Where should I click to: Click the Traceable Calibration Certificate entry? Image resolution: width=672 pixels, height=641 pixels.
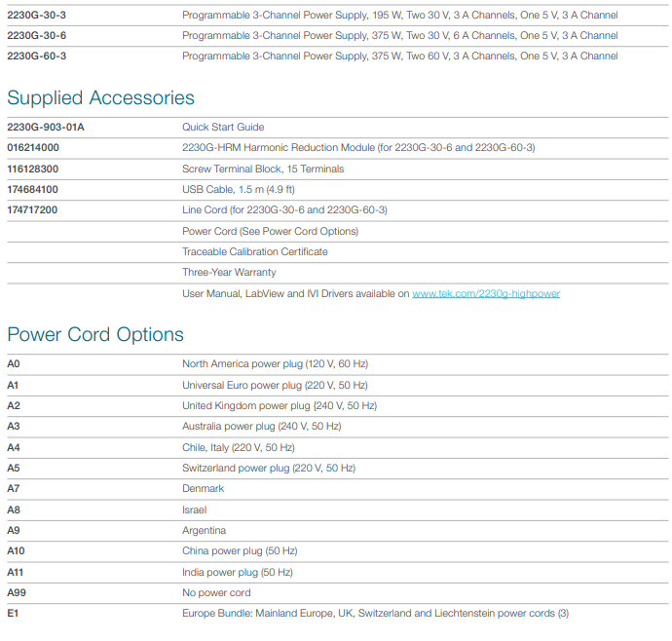254,252
